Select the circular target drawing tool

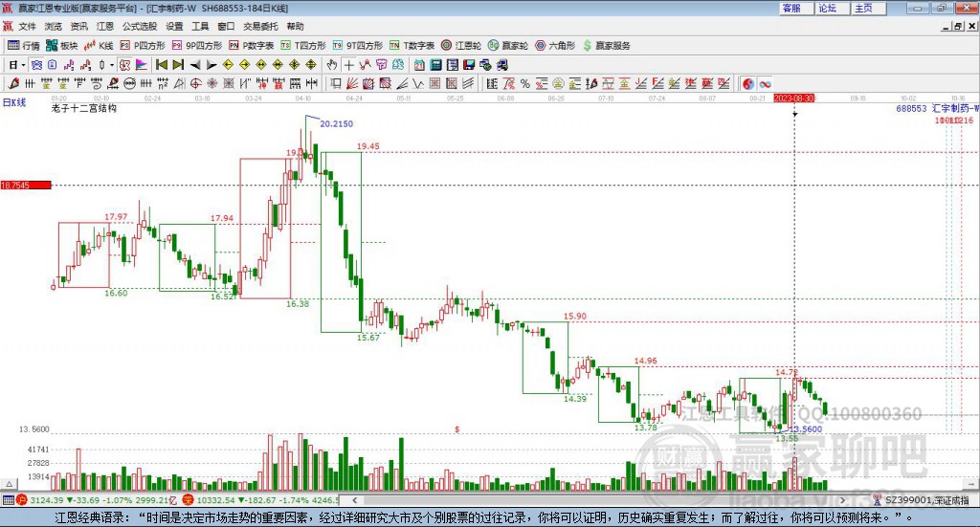195,83
